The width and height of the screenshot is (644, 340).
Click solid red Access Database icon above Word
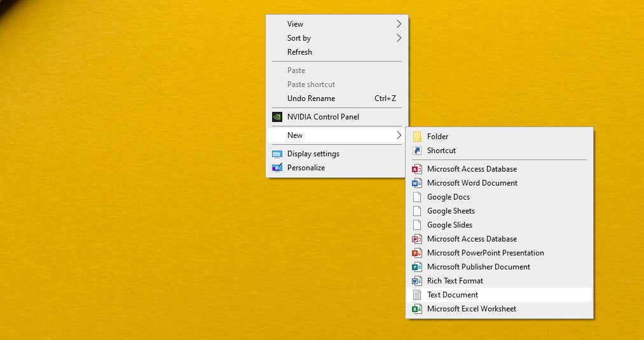click(417, 169)
